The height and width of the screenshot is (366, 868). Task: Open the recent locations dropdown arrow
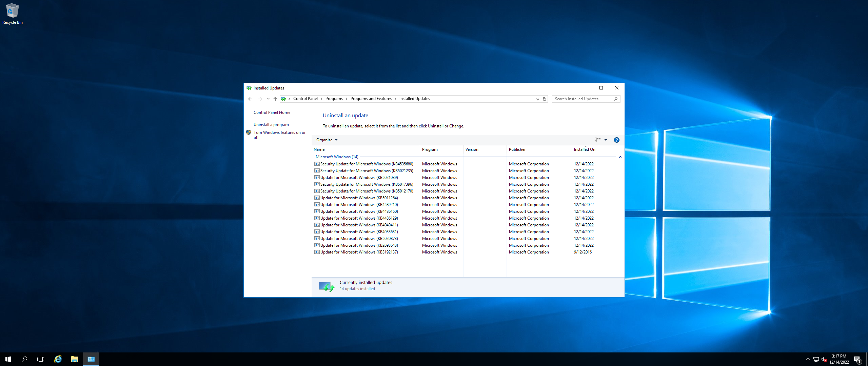point(268,99)
